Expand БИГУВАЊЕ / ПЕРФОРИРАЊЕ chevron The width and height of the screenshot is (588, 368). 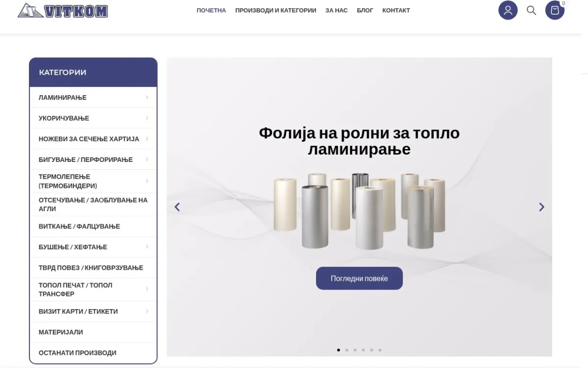pos(147,159)
